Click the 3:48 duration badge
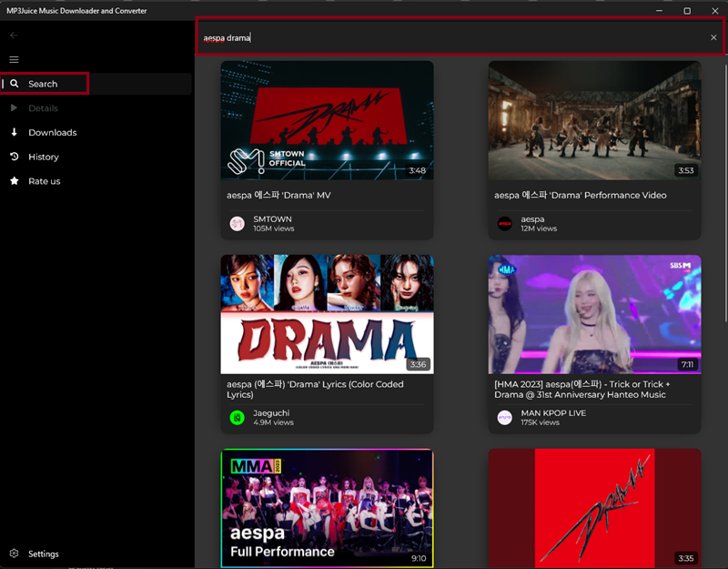 coord(417,170)
